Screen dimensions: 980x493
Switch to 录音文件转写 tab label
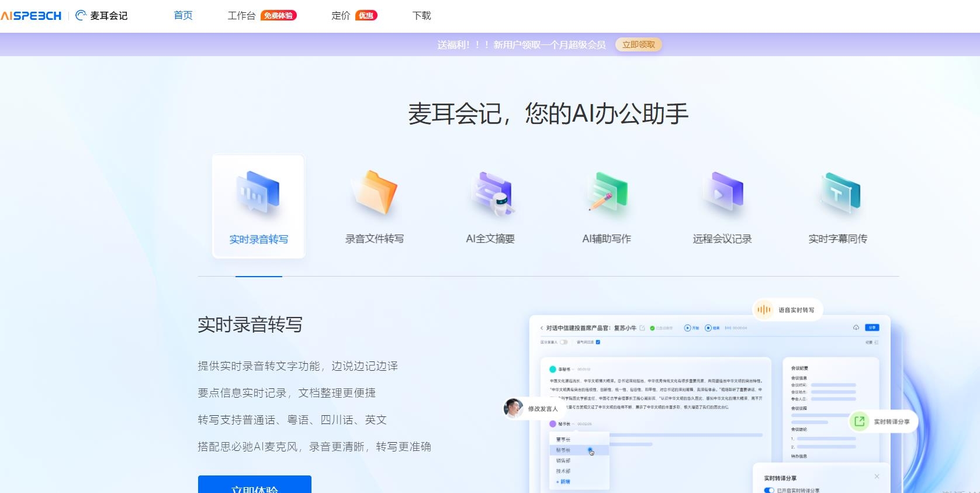click(374, 239)
